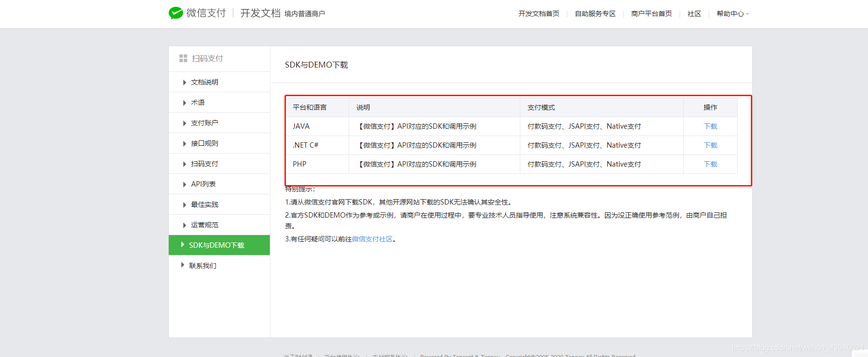Open 社区 in top navigation

tap(694, 14)
